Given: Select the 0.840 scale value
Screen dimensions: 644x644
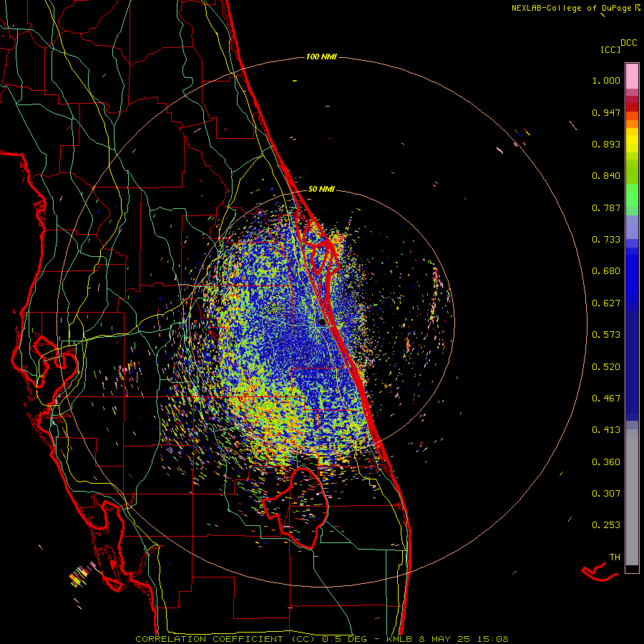Looking at the screenshot, I should 606,176.
